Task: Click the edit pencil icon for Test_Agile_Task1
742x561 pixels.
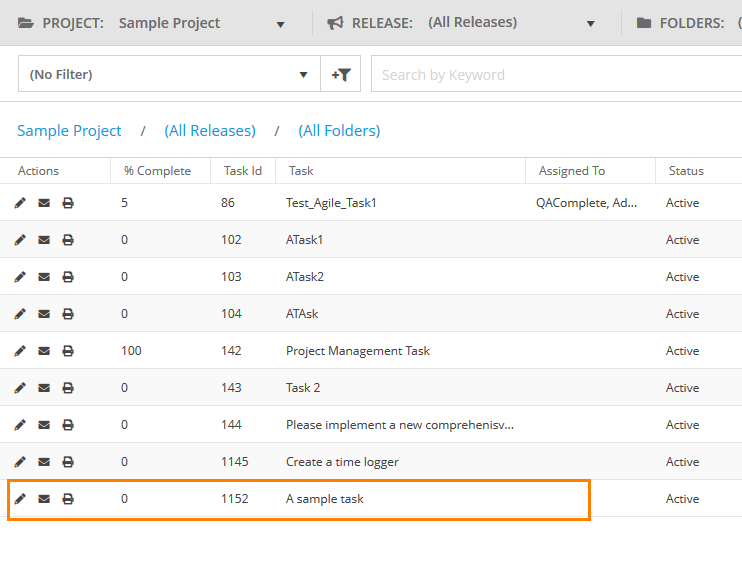Action: click(x=20, y=203)
